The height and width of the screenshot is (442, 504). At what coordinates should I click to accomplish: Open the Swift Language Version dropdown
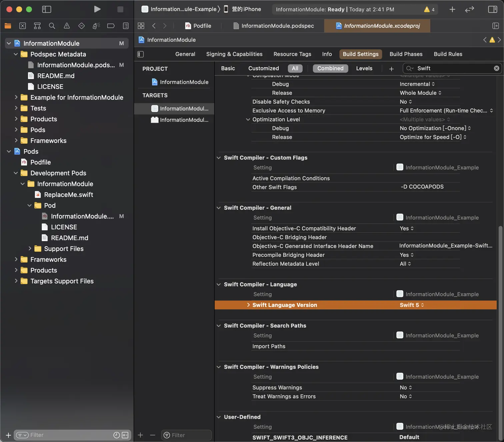tap(412, 305)
